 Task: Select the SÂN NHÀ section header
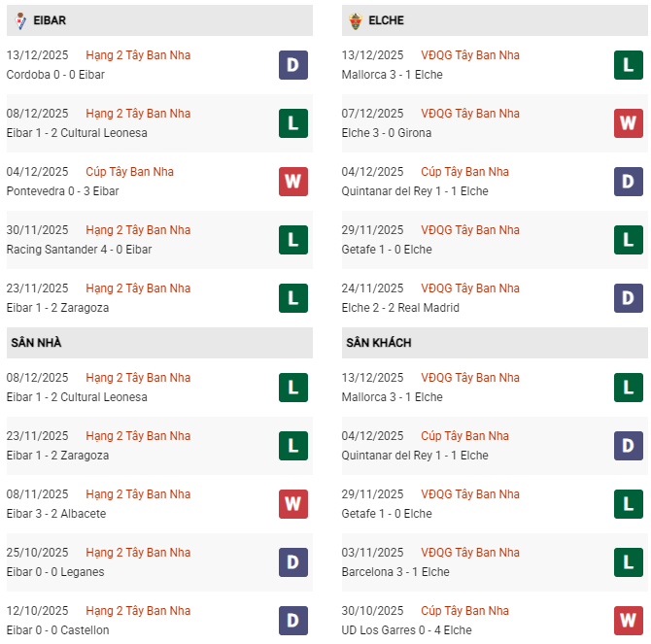click(x=36, y=343)
